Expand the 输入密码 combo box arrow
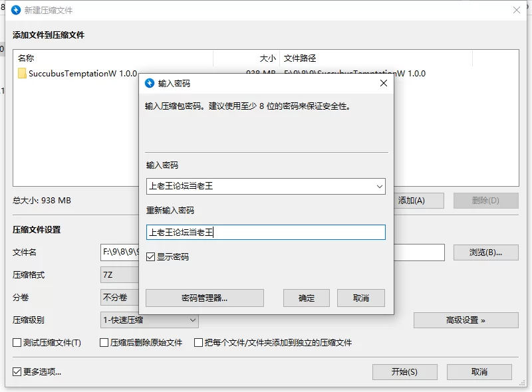This screenshot has width=532, height=392. [x=379, y=186]
